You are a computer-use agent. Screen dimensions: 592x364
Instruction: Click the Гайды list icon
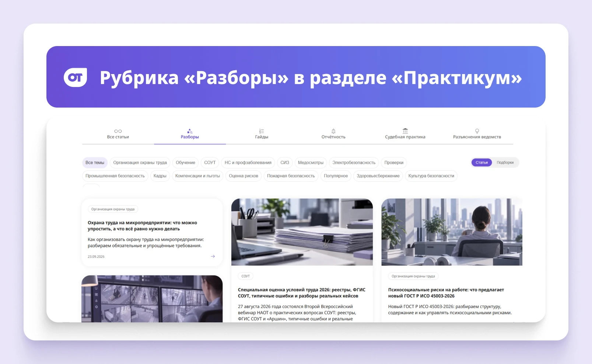(x=262, y=131)
